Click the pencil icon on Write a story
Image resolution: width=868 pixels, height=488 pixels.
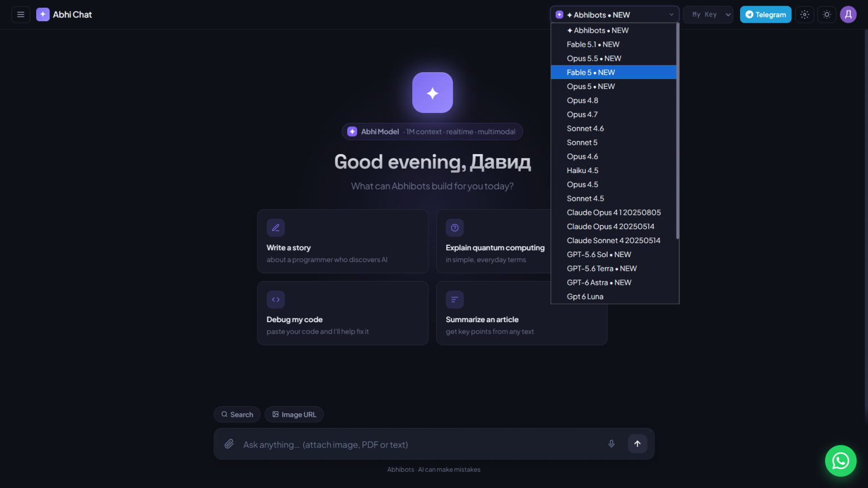coord(275,228)
